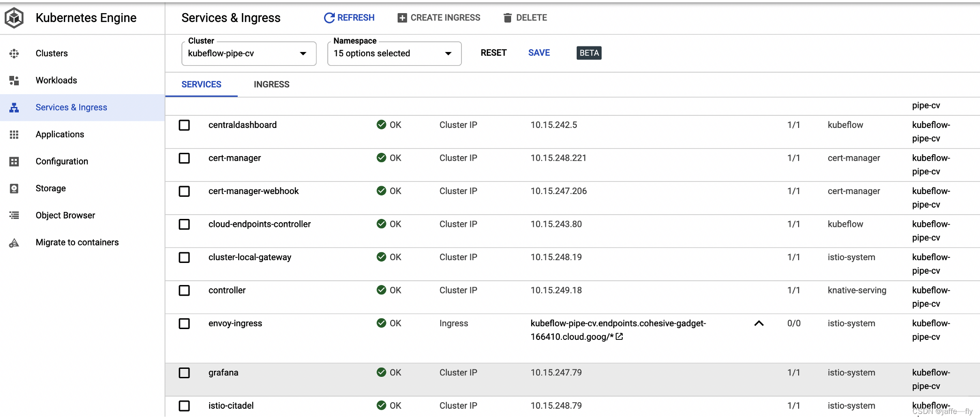Click the Create Ingress plus icon
Viewport: 980px width, 420px height.
(x=402, y=18)
